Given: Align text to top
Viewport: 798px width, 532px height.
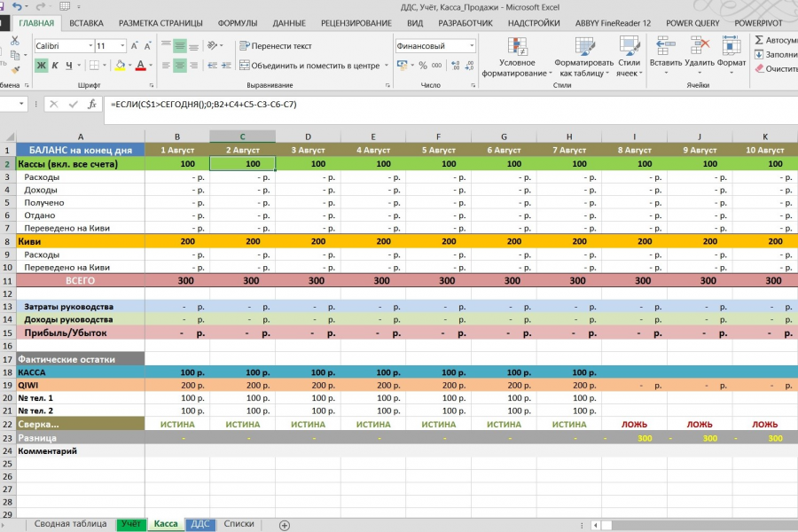Looking at the screenshot, I should tap(166, 46).
